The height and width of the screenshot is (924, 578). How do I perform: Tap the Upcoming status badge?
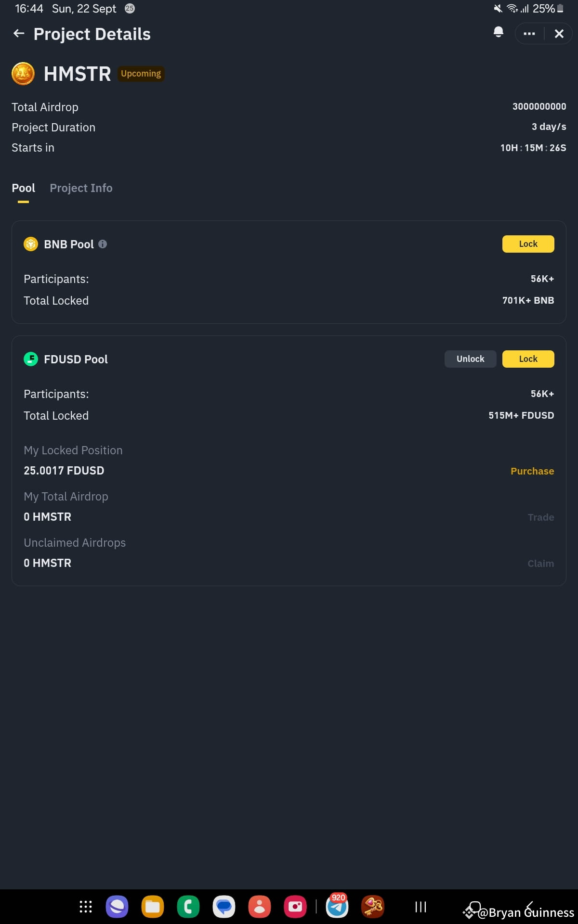pos(140,74)
